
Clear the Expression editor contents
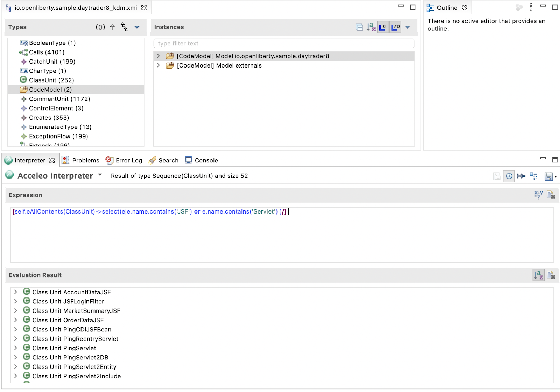click(x=551, y=195)
